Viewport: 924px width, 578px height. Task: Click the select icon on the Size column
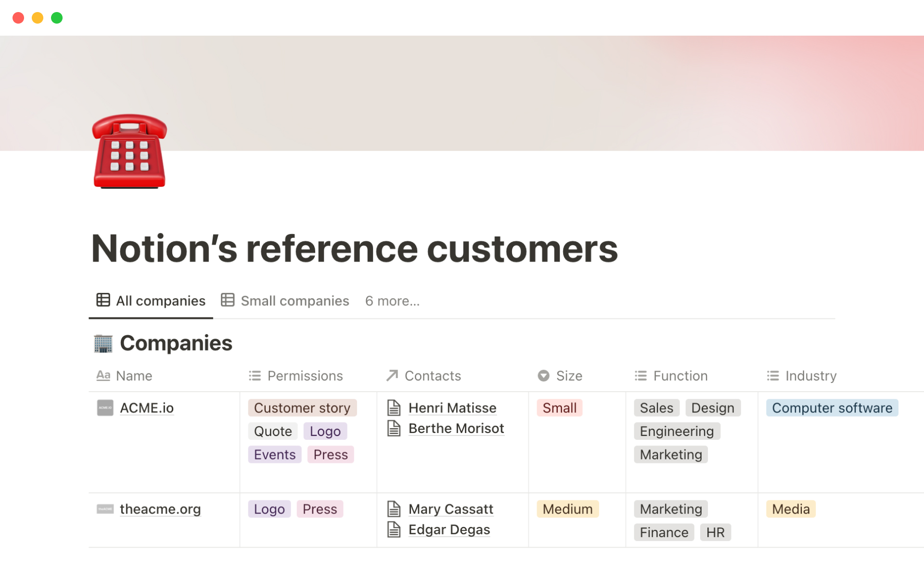coord(543,376)
